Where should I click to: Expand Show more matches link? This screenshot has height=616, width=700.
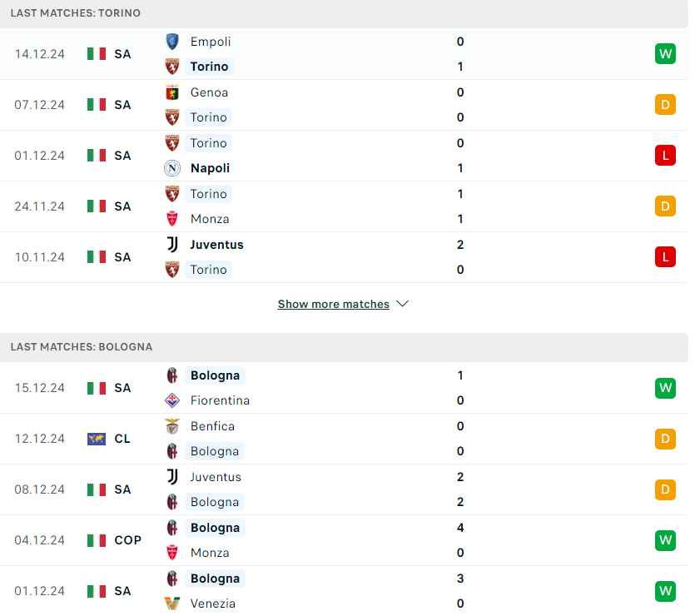pyautogui.click(x=334, y=304)
